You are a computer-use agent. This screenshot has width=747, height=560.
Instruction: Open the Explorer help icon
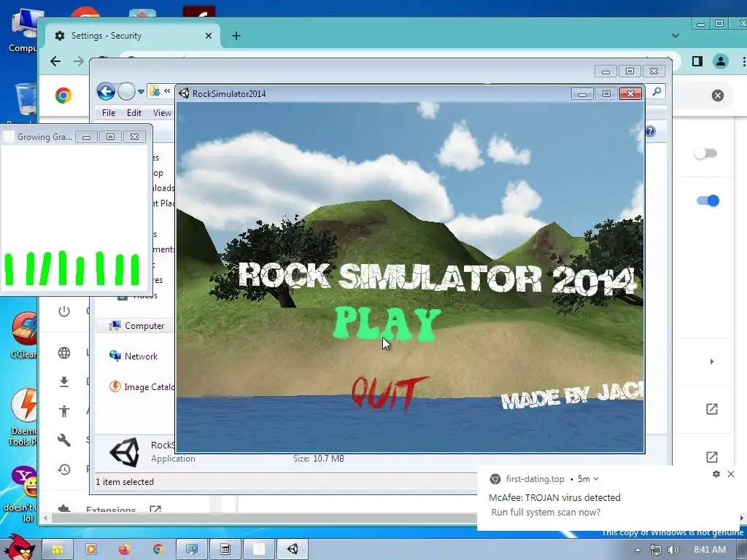650,131
